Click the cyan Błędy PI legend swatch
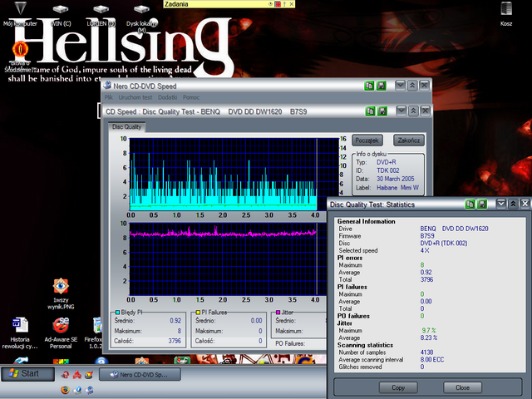This screenshot has width=532, height=399. pyautogui.click(x=117, y=313)
